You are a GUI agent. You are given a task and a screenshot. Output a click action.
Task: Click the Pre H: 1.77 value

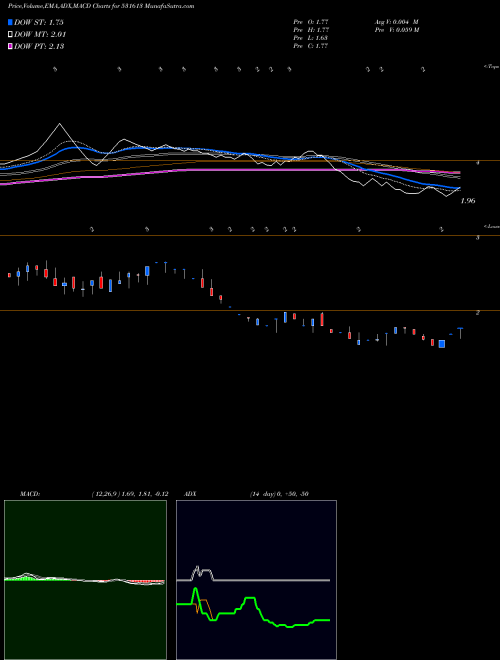click(311, 30)
